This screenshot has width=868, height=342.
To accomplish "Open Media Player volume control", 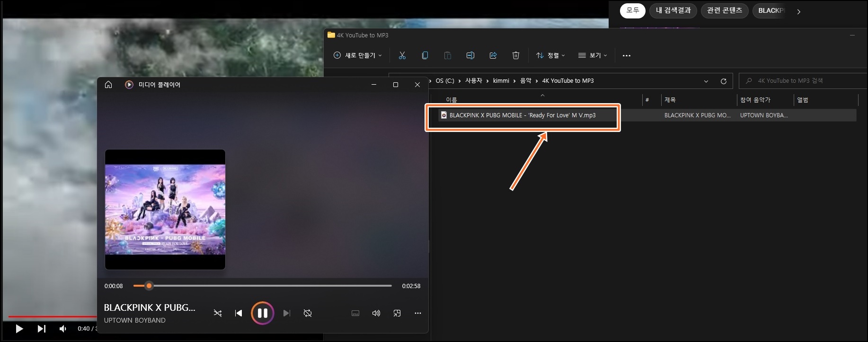I will [x=376, y=313].
